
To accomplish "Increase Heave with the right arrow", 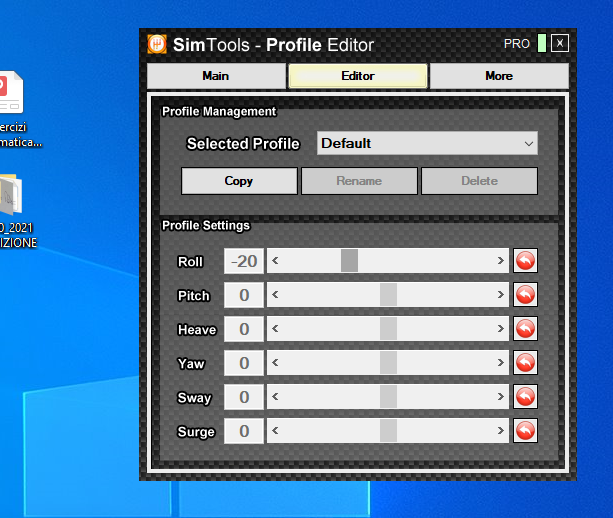I will coord(500,329).
